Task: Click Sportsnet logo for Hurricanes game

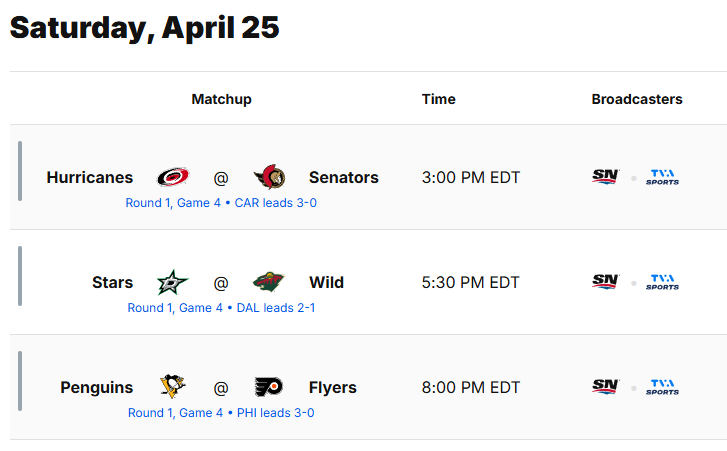Action: (x=606, y=177)
